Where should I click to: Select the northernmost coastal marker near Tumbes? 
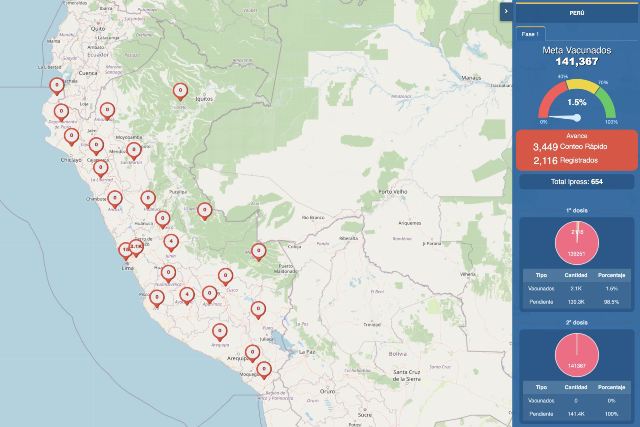click(x=58, y=87)
